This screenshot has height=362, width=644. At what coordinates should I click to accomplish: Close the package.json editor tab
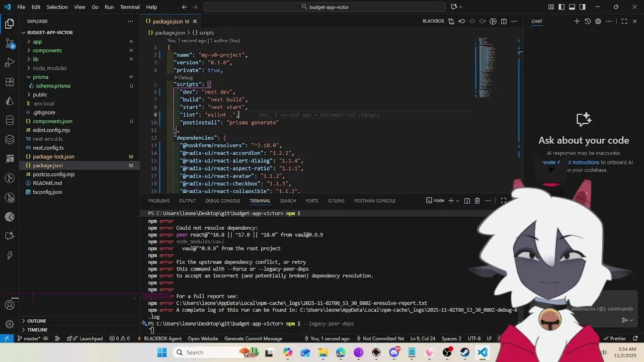[195, 21]
